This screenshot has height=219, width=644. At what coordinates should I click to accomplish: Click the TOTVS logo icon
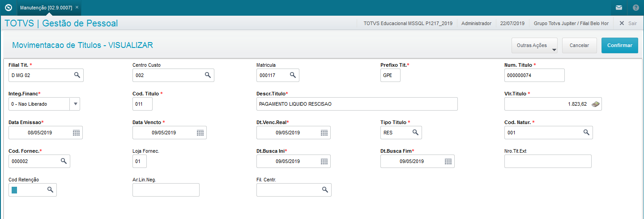[x=8, y=8]
